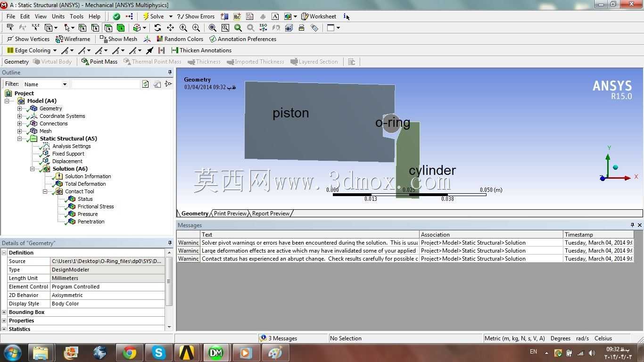Viewport: 644px width, 362px height.
Task: Expand the Coordinate Systems tree node
Action: pyautogui.click(x=19, y=116)
